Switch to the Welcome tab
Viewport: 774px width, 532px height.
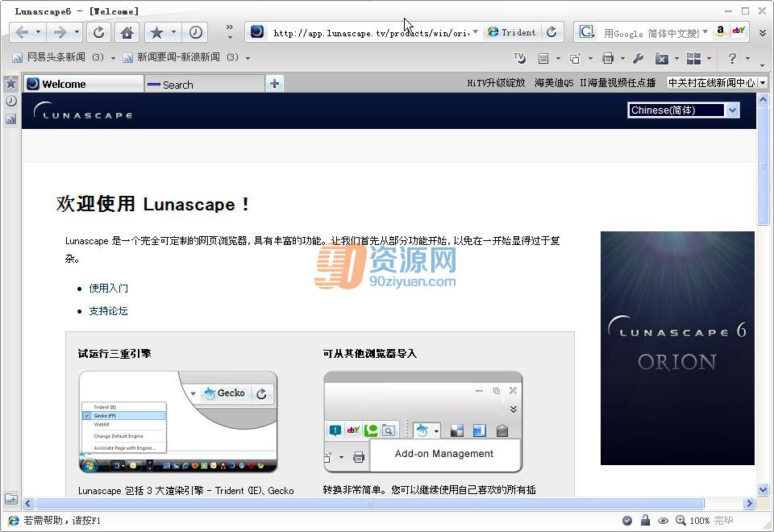[84, 84]
